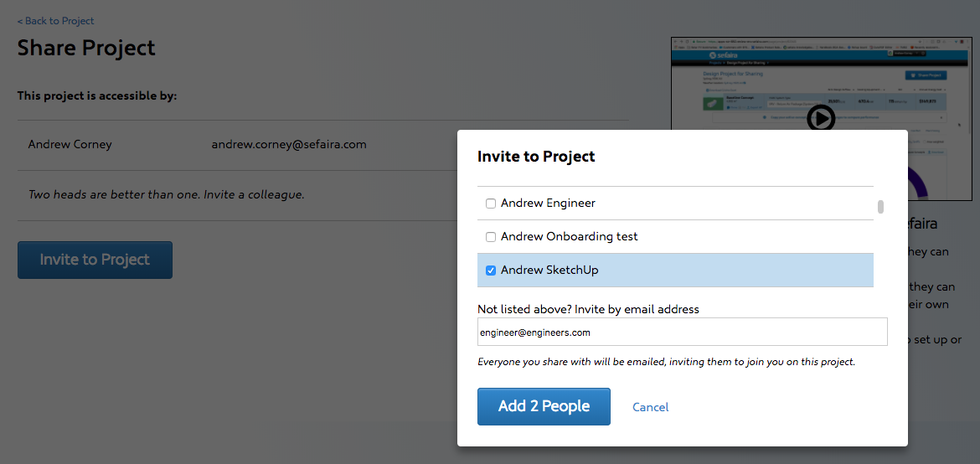980x464 pixels.
Task: Check the Andrew Onboarding test checkbox
Action: [491, 237]
